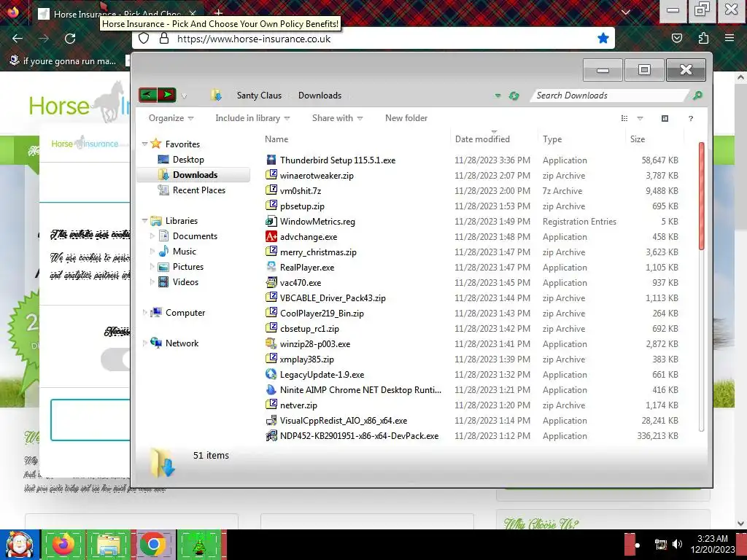Click Firefox reload page button
Image resolution: width=747 pixels, height=560 pixels.
pos(70,39)
